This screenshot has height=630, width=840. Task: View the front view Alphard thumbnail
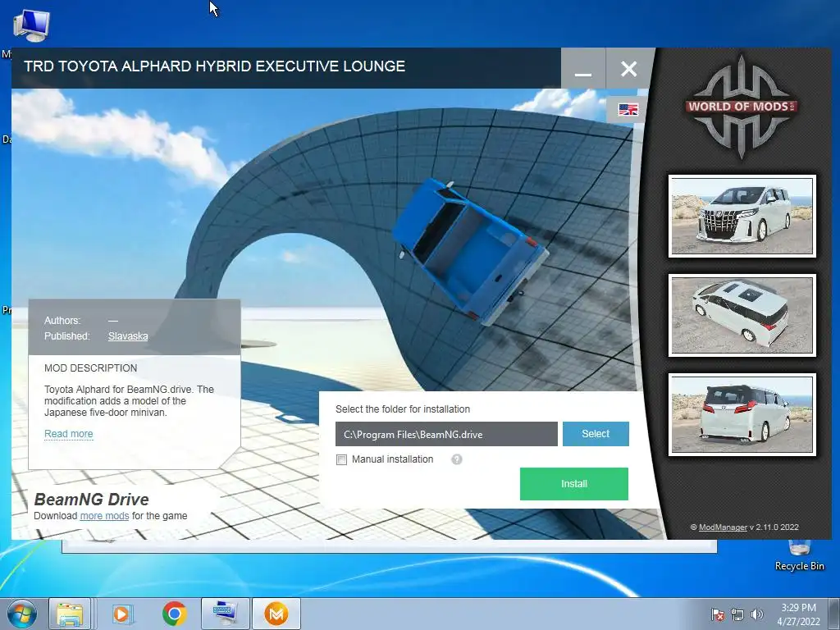pyautogui.click(x=742, y=216)
